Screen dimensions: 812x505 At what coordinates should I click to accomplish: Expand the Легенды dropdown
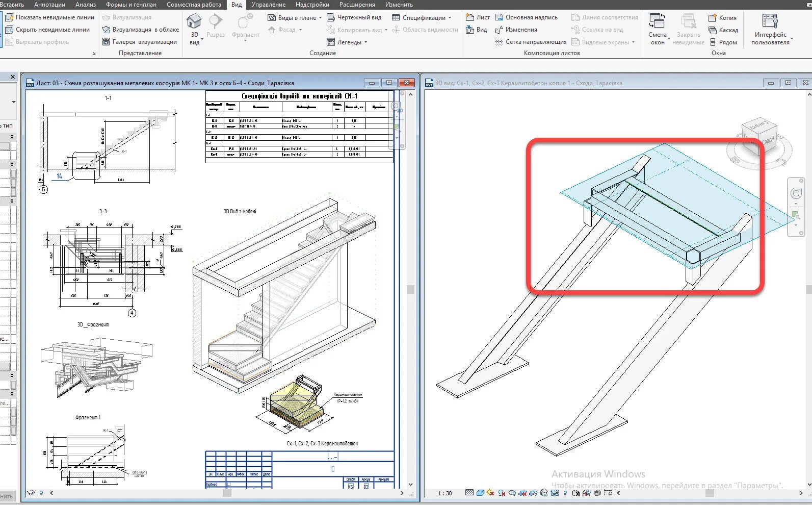click(365, 42)
